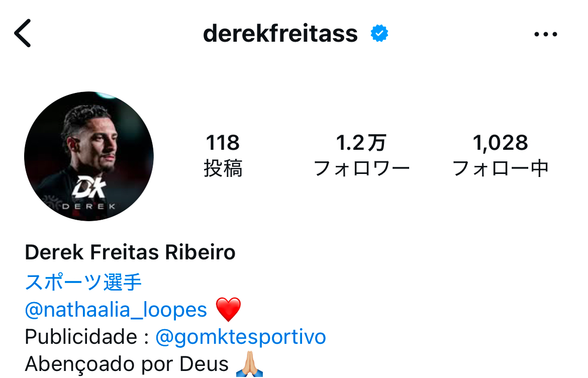Open the スポーツ選手 category link
Screen dimensions: 588x378
(83, 282)
